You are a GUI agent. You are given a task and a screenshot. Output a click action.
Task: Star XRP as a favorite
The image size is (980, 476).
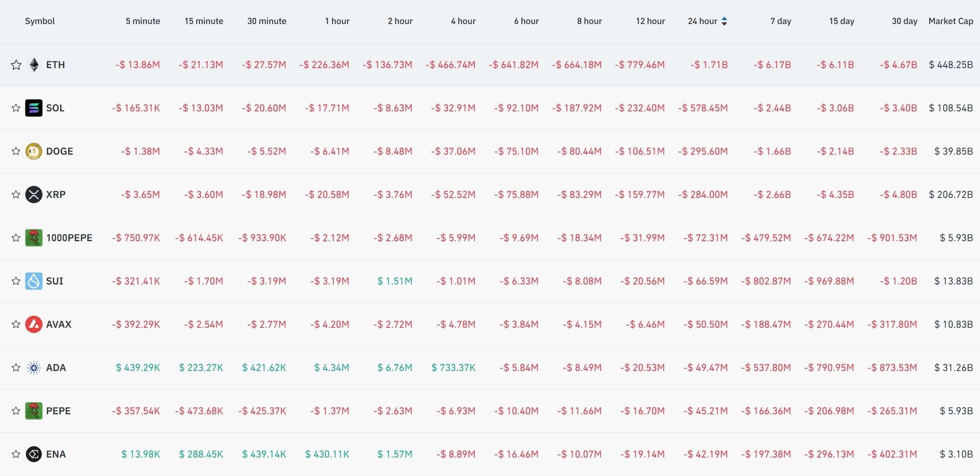point(16,194)
